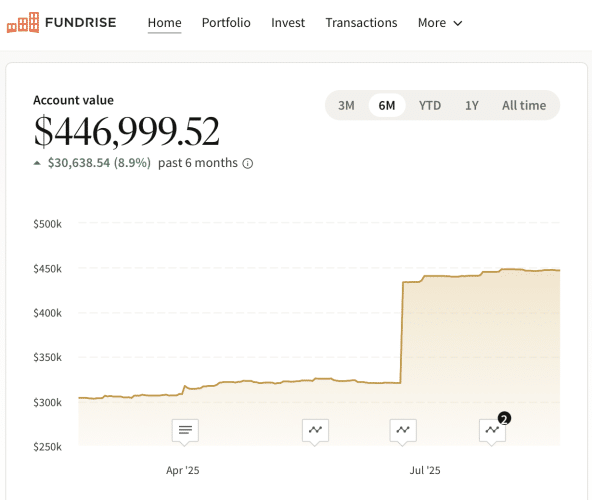The image size is (592, 500).
Task: Open the event marker with badge 2
Action: click(492, 431)
